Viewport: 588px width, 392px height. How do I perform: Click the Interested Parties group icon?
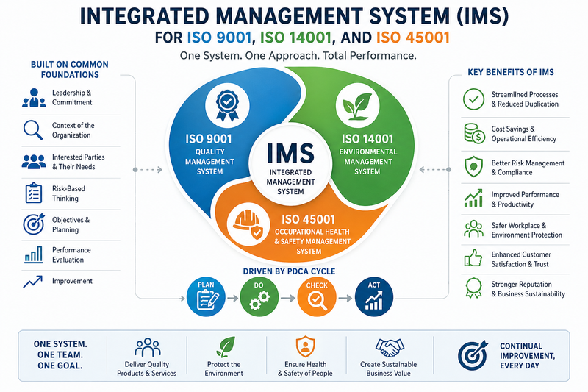[34, 162]
